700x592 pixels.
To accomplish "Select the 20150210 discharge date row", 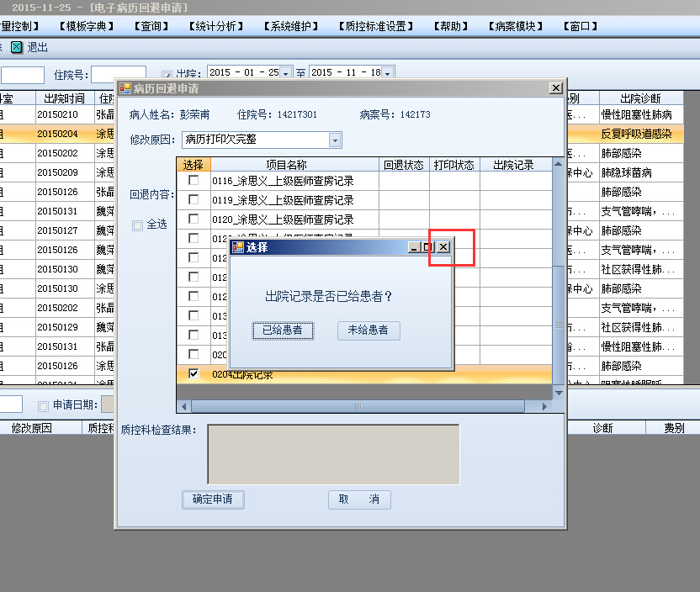I will tap(65, 114).
